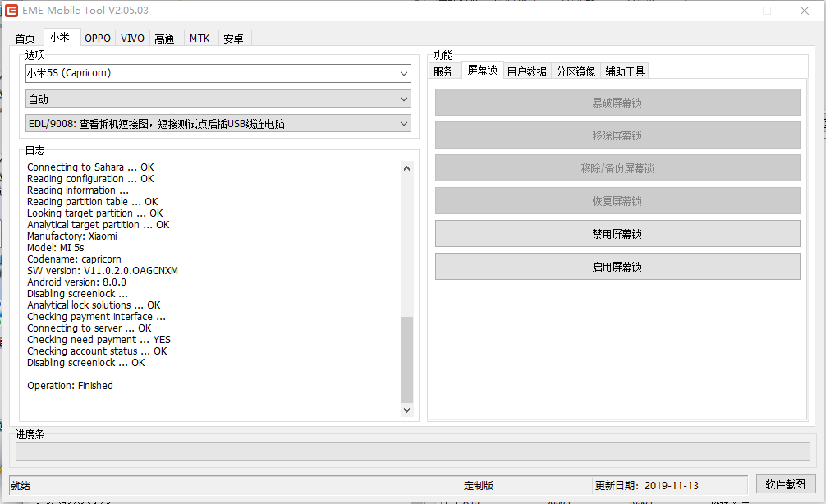Click 'Checking need payment ... YES' log line

tap(99, 340)
